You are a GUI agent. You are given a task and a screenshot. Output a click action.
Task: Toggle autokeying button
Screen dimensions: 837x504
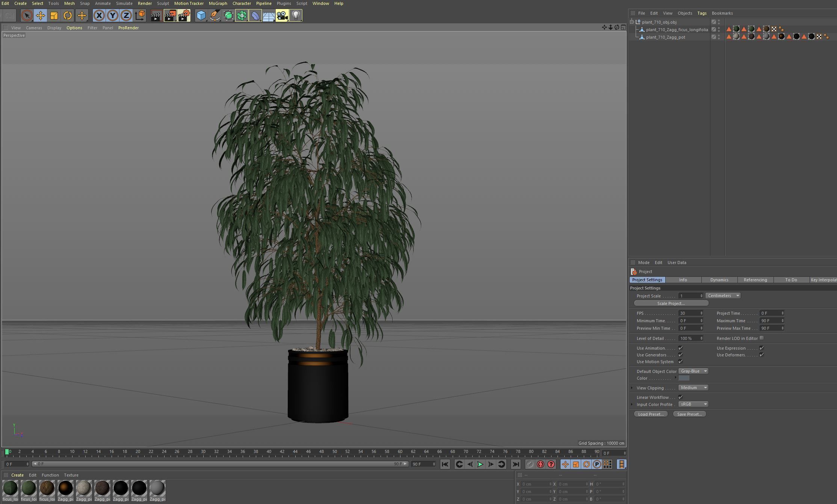pos(541,465)
